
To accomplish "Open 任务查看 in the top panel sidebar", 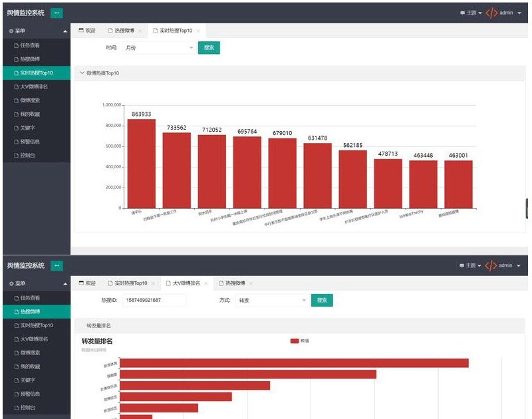I will click(x=37, y=45).
